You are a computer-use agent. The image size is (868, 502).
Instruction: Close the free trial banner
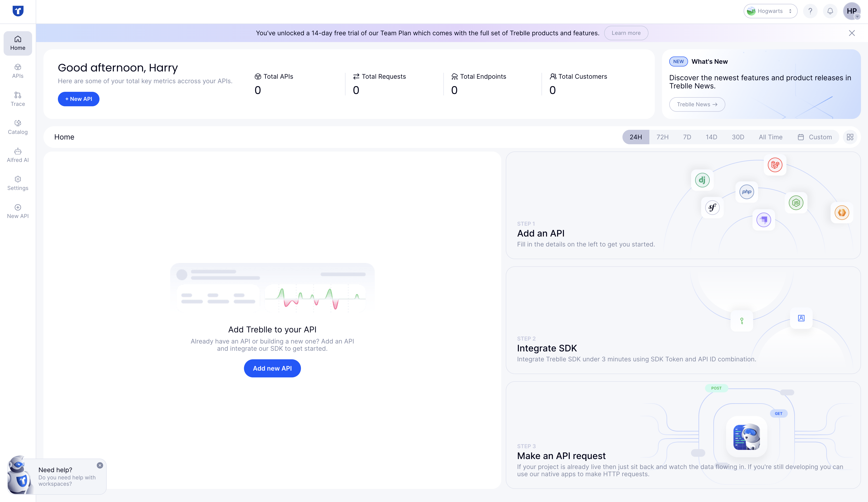click(x=851, y=33)
